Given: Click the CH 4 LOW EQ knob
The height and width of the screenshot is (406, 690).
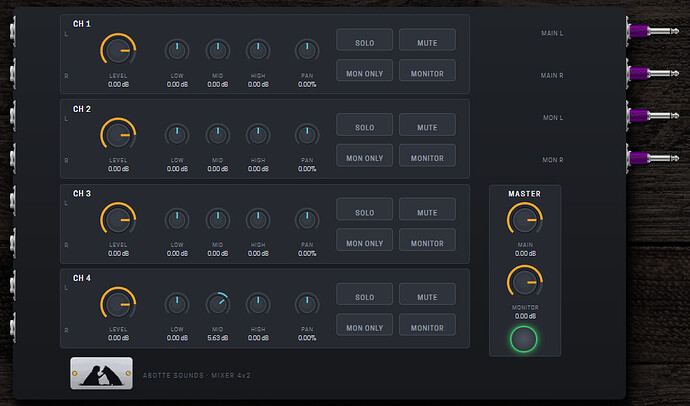Looking at the screenshot, I should pos(177,304).
